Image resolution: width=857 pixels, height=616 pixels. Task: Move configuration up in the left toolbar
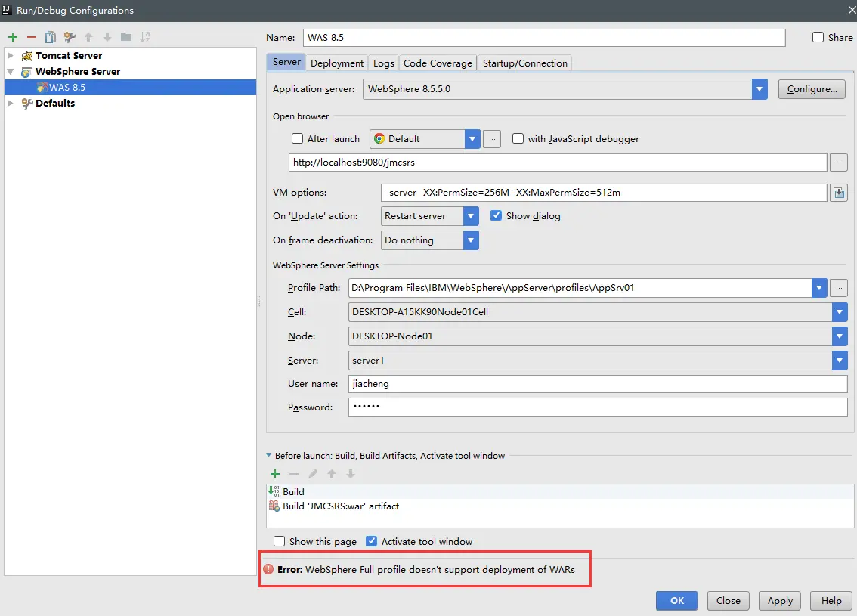[x=88, y=37]
